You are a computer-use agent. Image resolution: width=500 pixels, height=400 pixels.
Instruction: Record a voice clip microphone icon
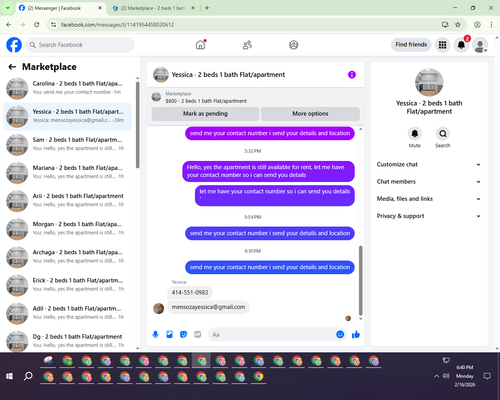click(155, 334)
